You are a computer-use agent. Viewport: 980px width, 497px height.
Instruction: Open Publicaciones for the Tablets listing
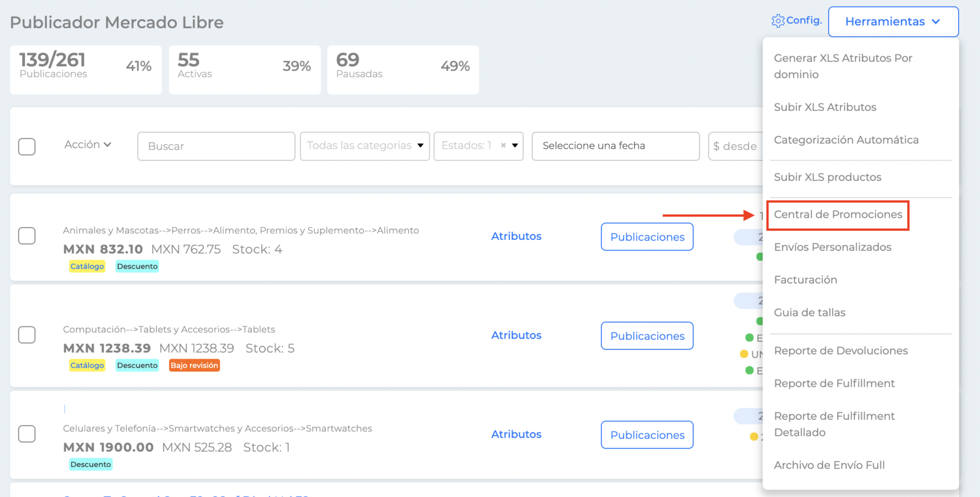(x=647, y=336)
